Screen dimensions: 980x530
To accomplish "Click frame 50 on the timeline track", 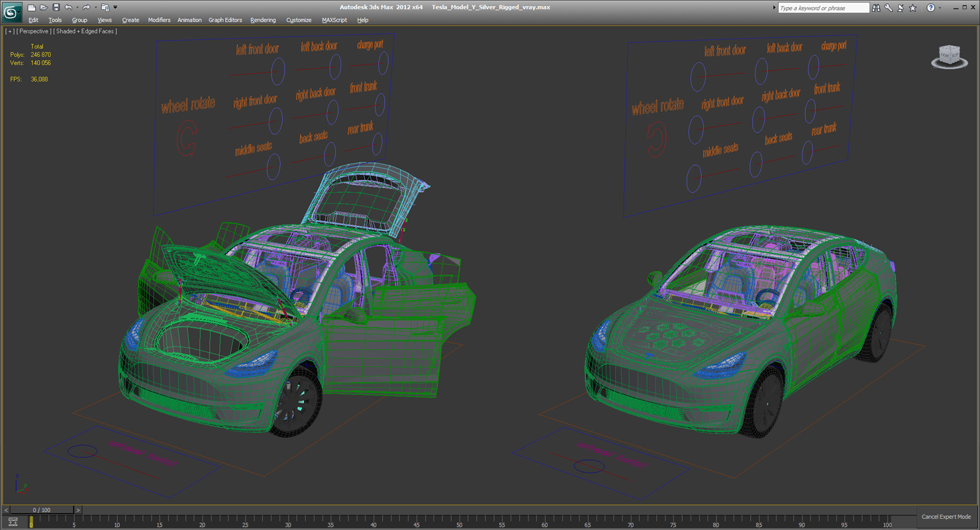I will click(460, 521).
